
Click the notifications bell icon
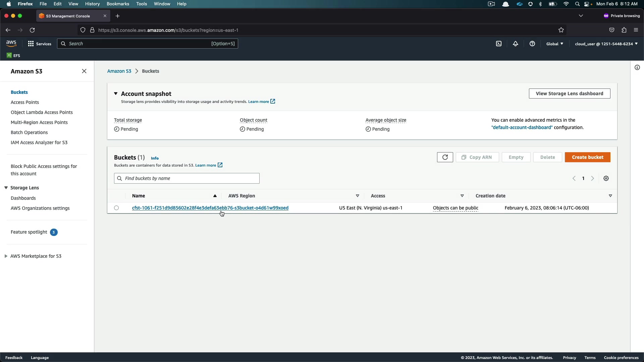(x=516, y=44)
